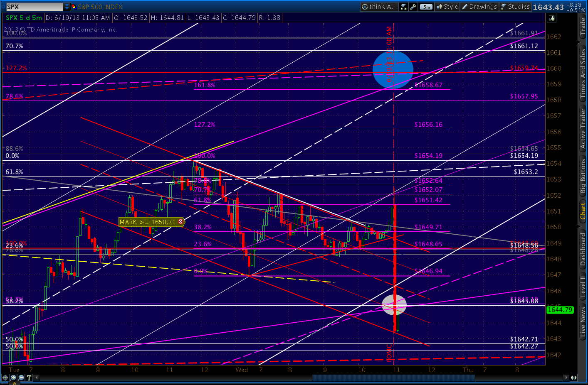Image resolution: width=588 pixels, height=385 pixels.
Task: Click the colored symbol link icon
Action: (74, 7)
